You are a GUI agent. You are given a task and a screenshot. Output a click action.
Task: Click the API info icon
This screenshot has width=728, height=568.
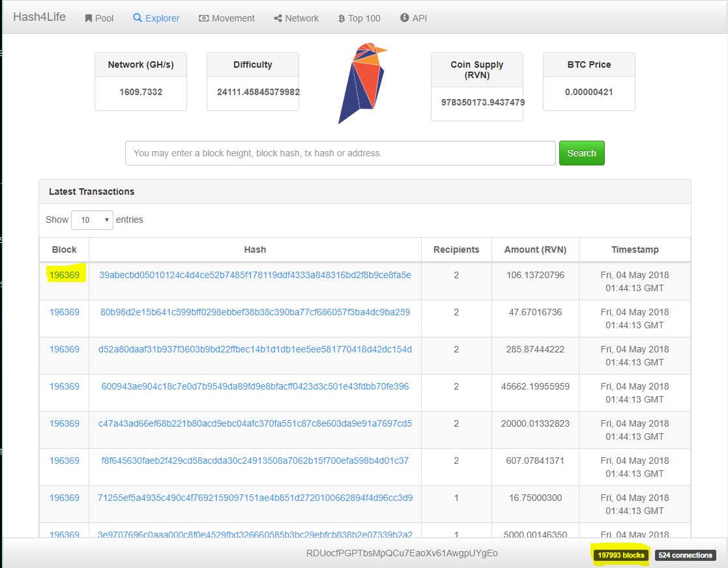click(x=404, y=18)
